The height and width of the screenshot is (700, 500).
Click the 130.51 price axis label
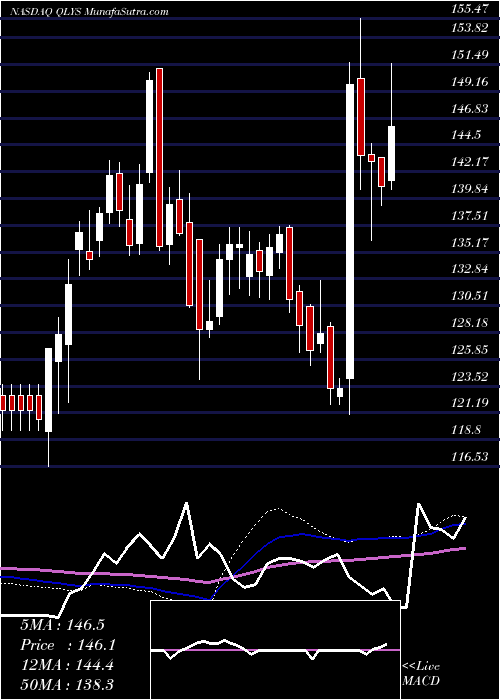(468, 296)
